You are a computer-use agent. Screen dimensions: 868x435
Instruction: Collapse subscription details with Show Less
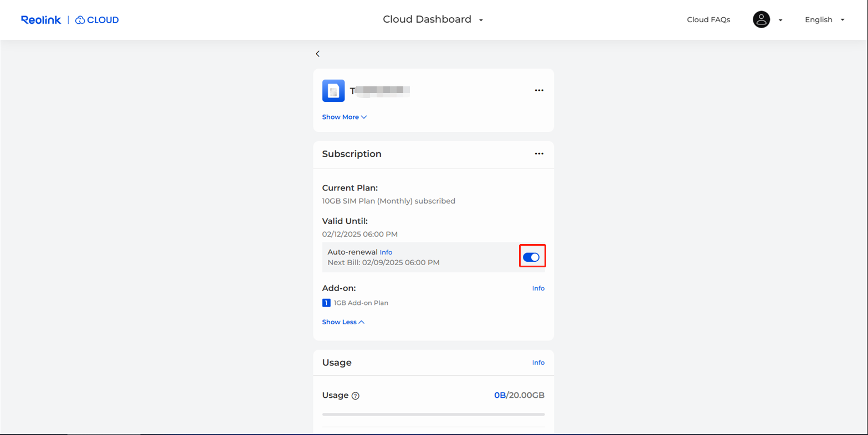click(x=343, y=322)
